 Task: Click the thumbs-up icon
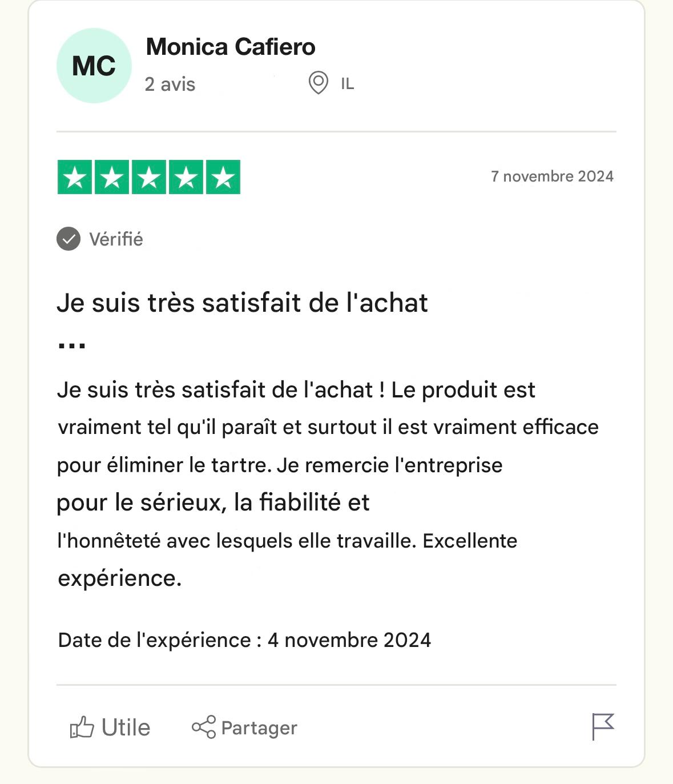click(x=82, y=727)
